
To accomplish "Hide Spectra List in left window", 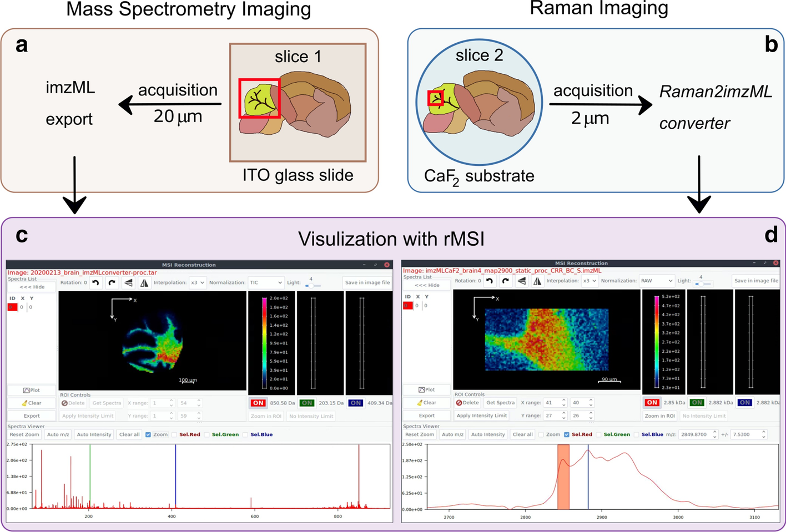I will (x=32, y=287).
